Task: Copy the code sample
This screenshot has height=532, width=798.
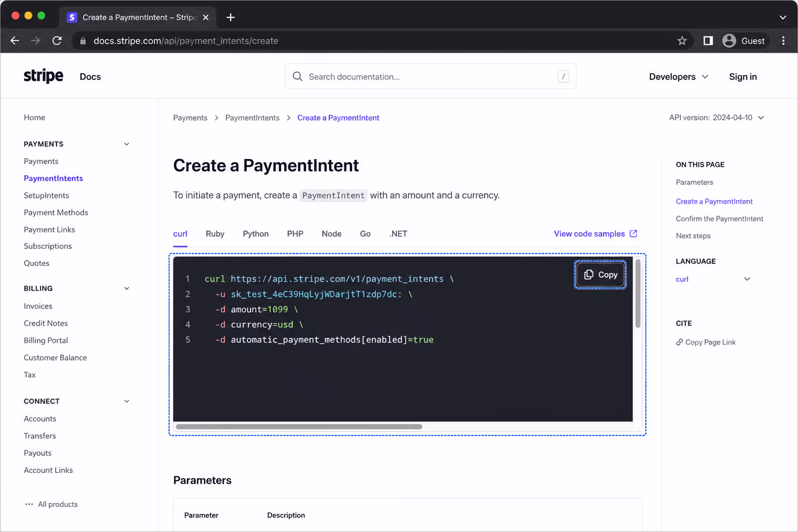Action: tap(601, 274)
